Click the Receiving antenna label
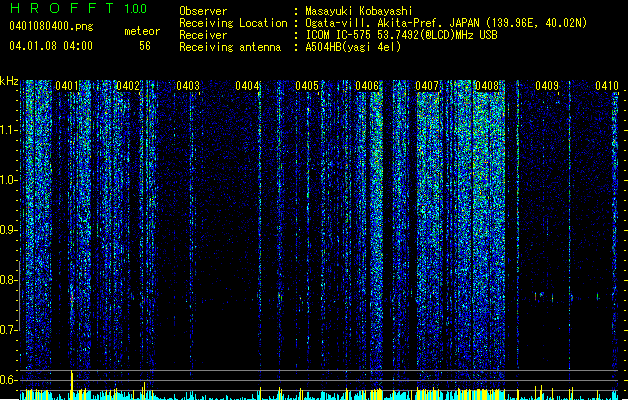 click(x=230, y=47)
